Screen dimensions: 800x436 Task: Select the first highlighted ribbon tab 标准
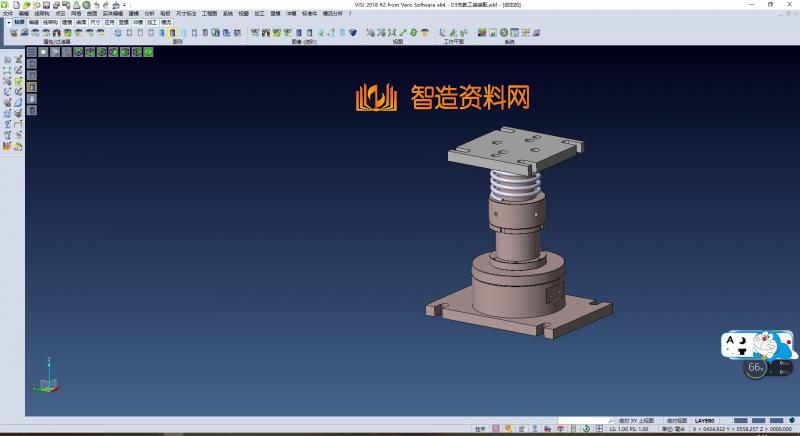click(x=19, y=22)
